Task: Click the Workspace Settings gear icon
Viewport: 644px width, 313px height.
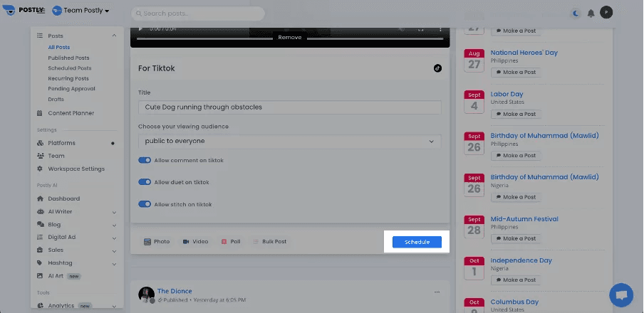Action: point(40,169)
